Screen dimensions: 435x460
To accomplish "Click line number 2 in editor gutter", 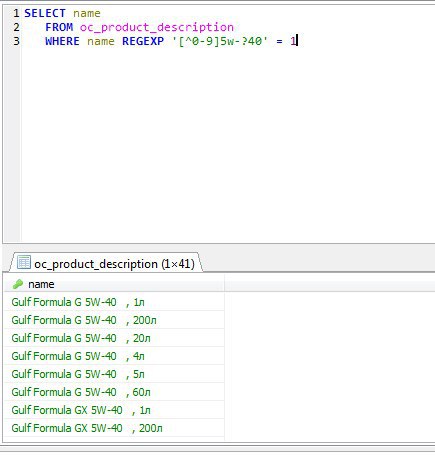I will 16,27.
